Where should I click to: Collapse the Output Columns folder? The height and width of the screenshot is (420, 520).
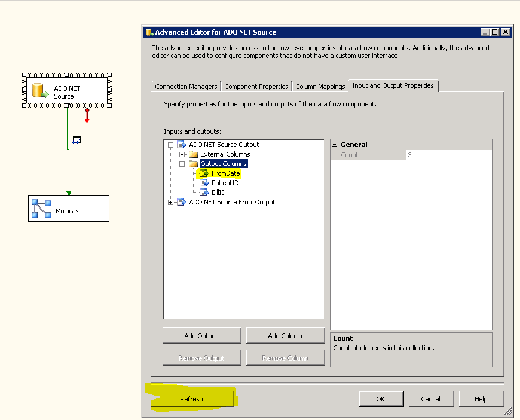coord(182,164)
